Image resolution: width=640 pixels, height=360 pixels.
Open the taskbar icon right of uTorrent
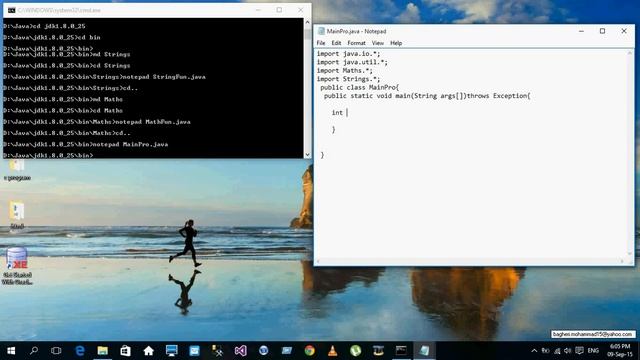click(x=378, y=351)
